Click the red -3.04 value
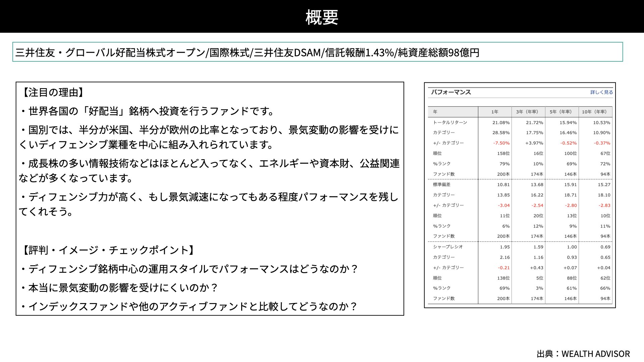The width and height of the screenshot is (644, 362). click(x=503, y=205)
